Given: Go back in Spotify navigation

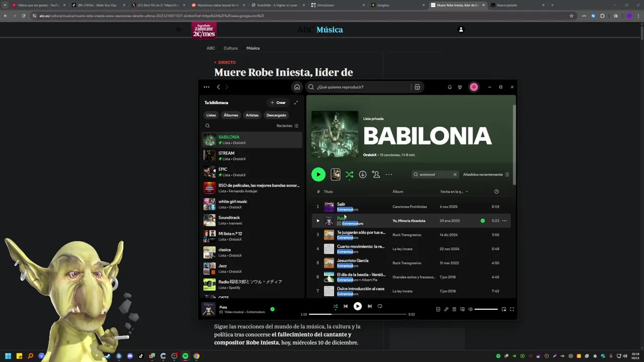Looking at the screenshot, I should (218, 87).
